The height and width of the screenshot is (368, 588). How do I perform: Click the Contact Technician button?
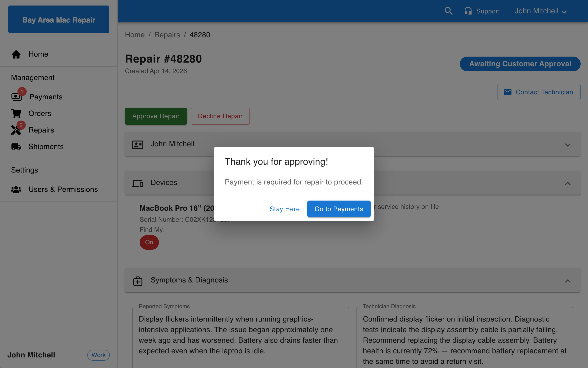click(x=539, y=92)
